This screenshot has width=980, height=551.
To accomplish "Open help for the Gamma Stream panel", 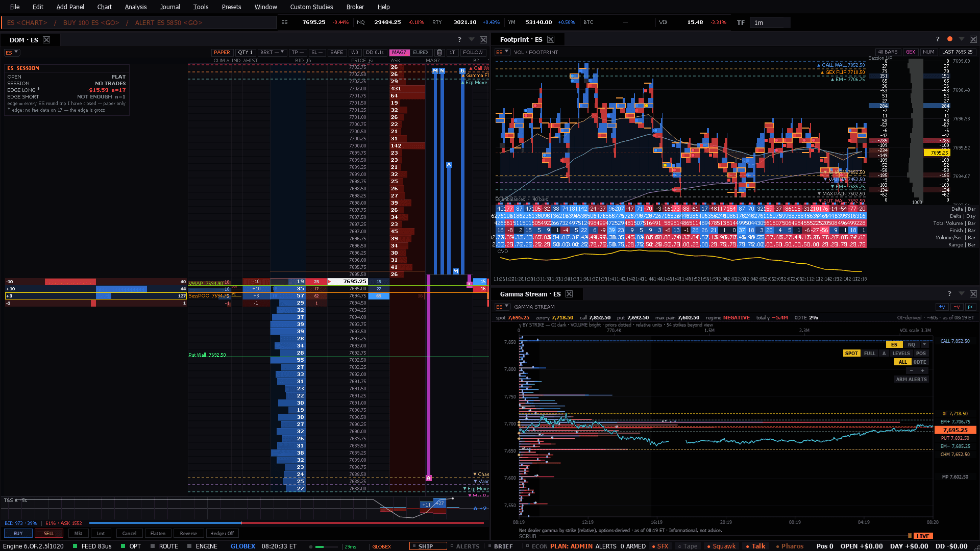I will click(949, 294).
